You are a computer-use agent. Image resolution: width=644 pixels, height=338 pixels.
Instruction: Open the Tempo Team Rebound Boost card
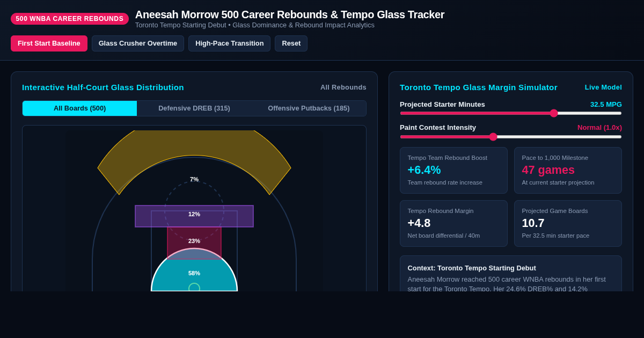pos(453,171)
